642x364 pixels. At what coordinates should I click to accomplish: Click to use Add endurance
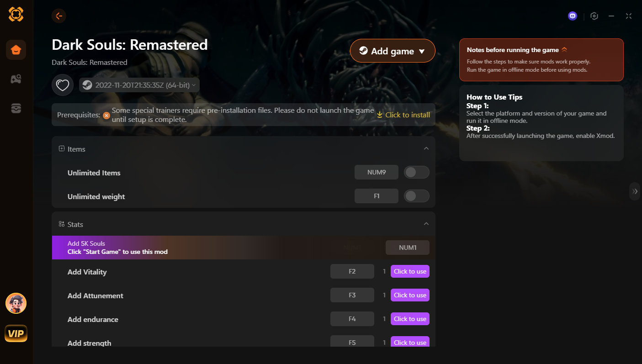pyautogui.click(x=410, y=319)
